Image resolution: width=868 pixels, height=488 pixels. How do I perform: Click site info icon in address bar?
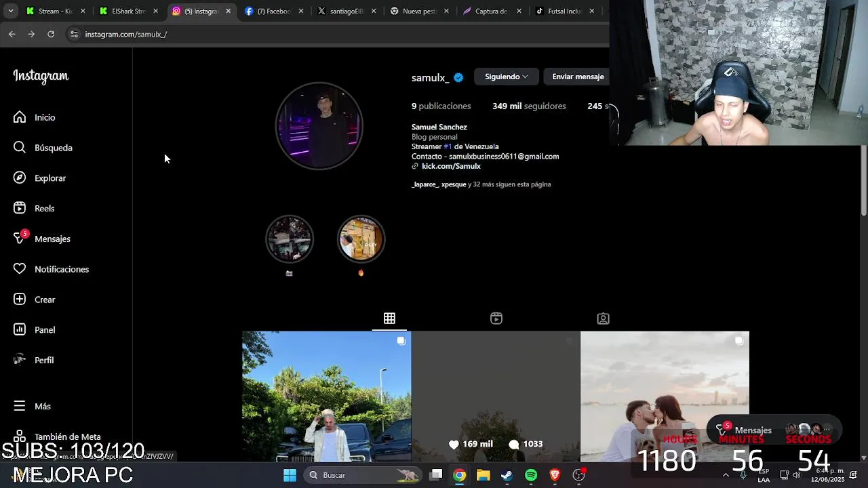[x=74, y=34]
